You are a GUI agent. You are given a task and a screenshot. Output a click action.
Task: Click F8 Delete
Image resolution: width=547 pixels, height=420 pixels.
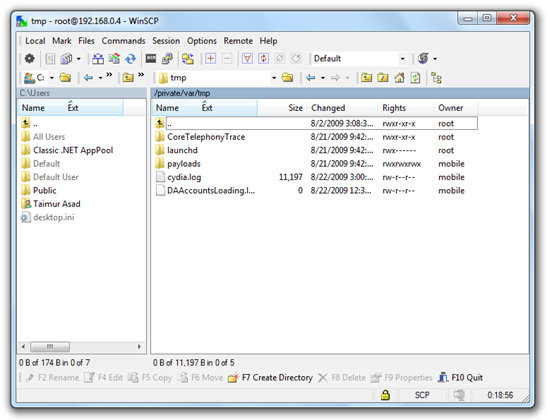(342, 378)
